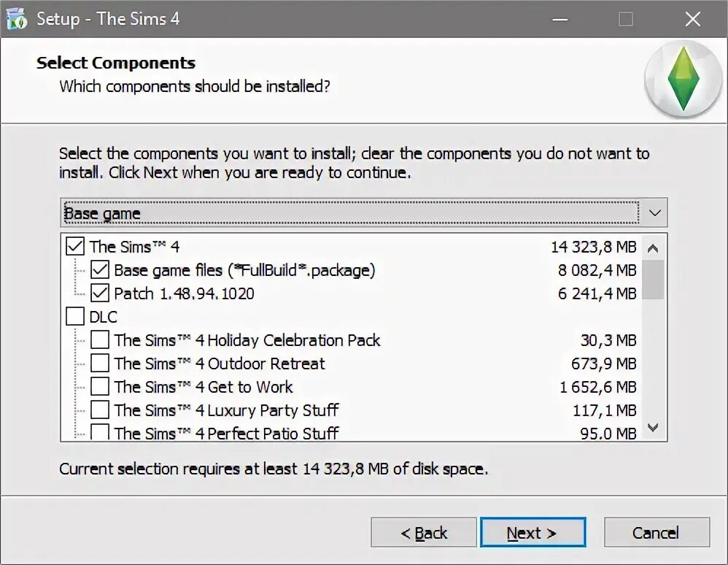Click the 14 323,8 MB size of The Sims 4
Image resolution: width=728 pixels, height=565 pixels.
point(593,247)
